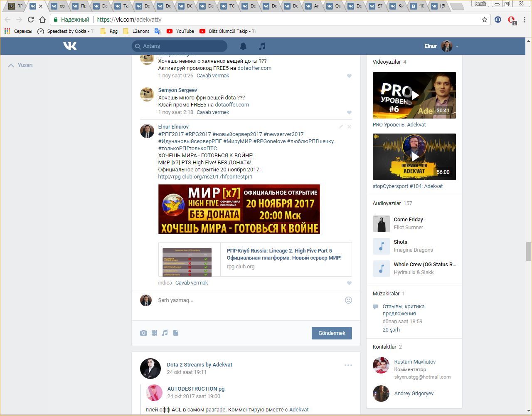
Task: Attach a photo with camera icon
Action: click(143, 333)
